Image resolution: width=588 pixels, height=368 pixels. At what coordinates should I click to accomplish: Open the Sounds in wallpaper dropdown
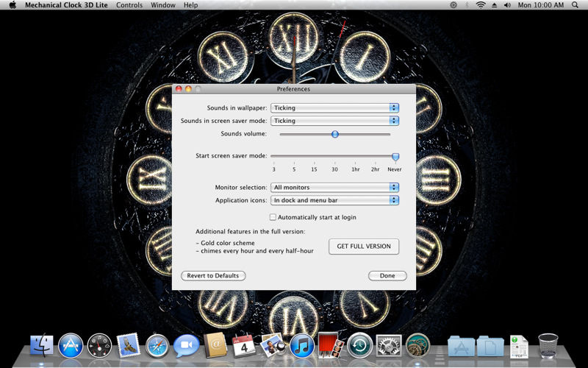334,107
